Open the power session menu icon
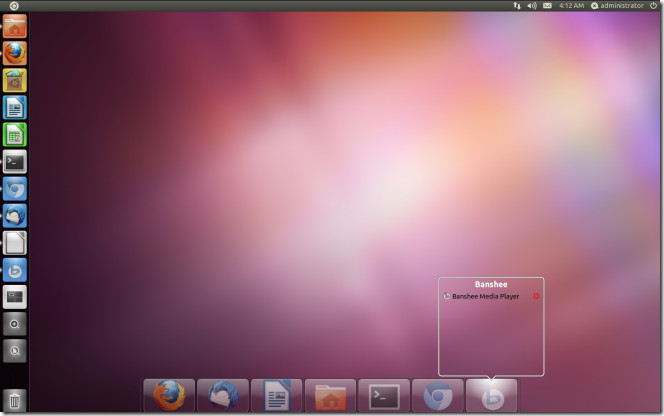This screenshot has width=664, height=416. [x=654, y=6]
